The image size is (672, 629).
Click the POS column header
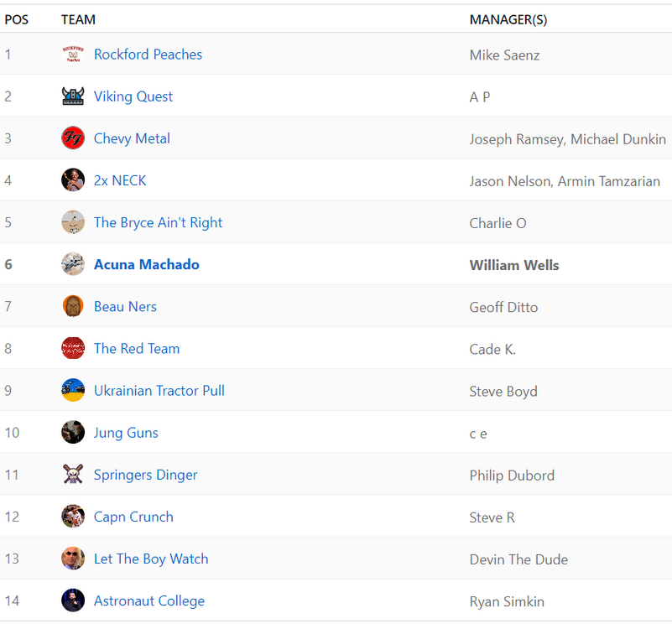point(17,19)
